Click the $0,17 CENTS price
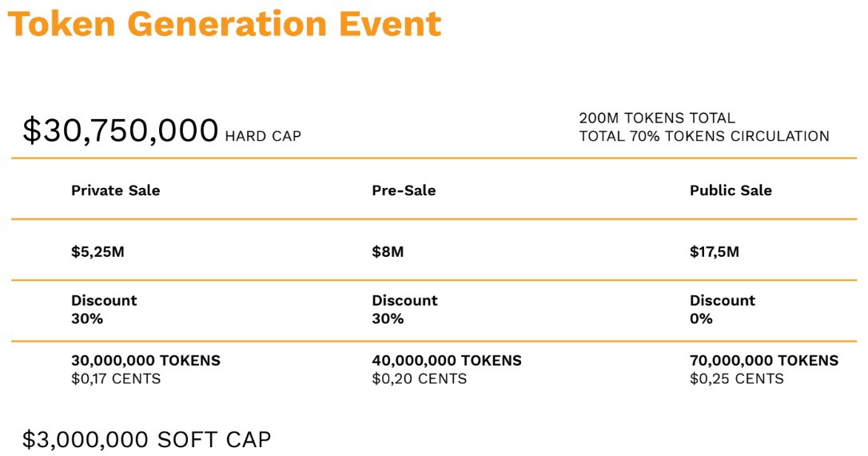The height and width of the screenshot is (456, 868). [x=116, y=379]
